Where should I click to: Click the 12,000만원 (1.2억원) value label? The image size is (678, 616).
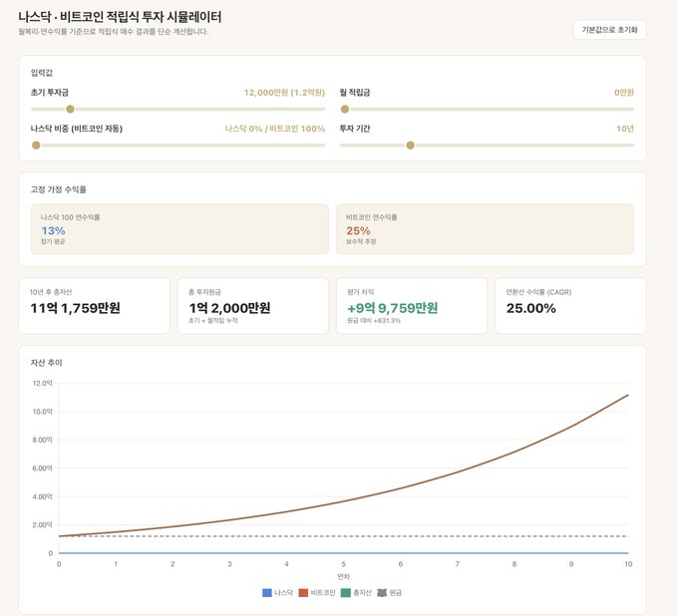pos(284,93)
